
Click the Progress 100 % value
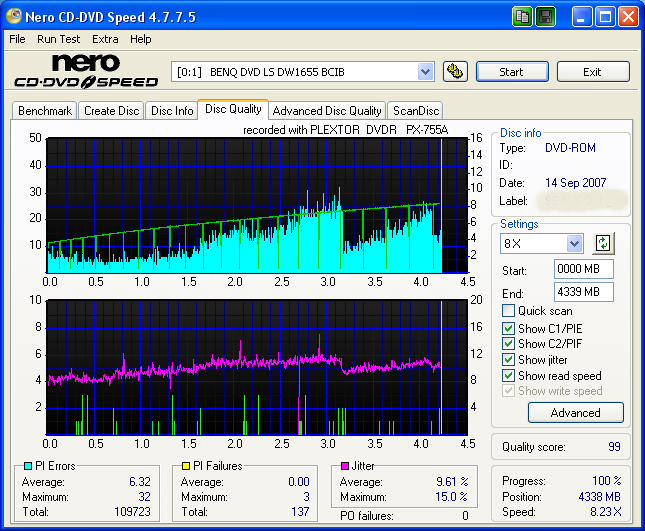(607, 481)
